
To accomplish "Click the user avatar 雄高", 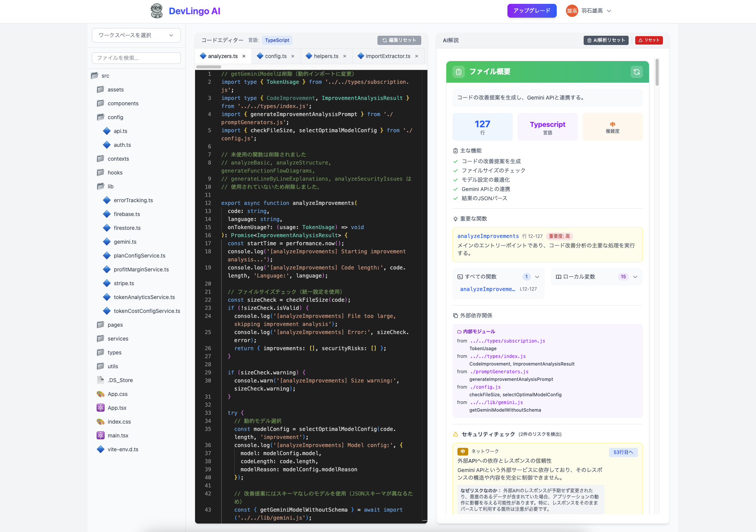I will pyautogui.click(x=572, y=11).
